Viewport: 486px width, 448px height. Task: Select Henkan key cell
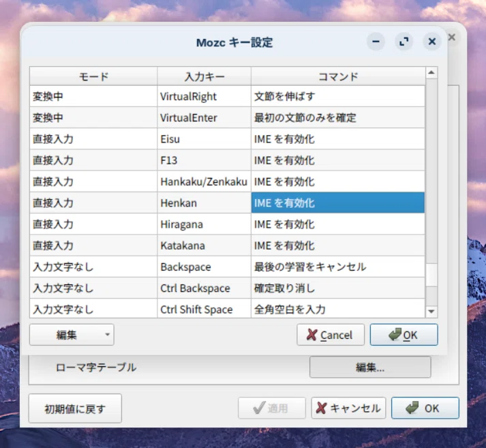click(x=204, y=203)
